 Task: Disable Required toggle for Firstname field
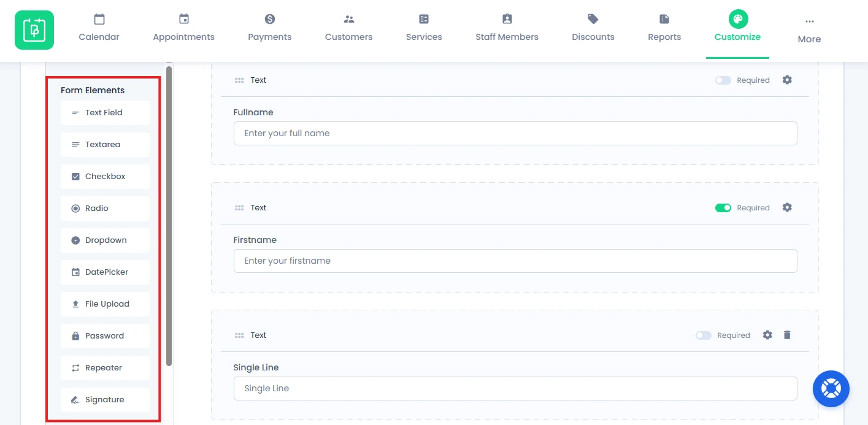point(723,208)
